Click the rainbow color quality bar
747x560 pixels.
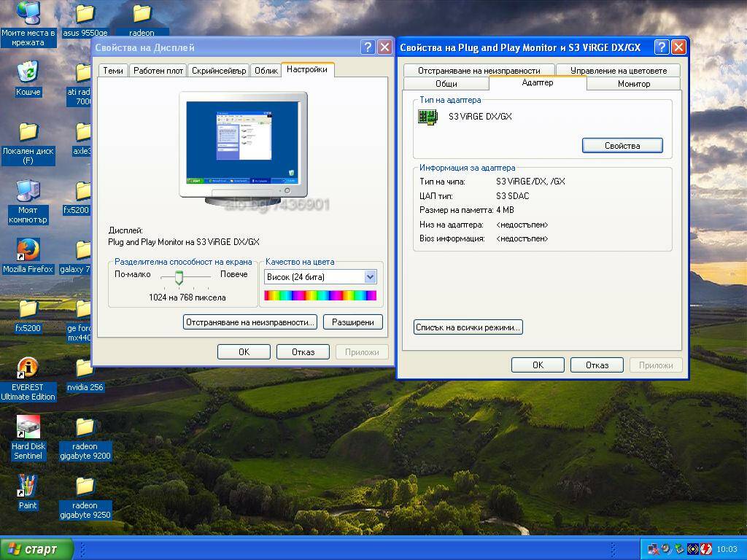(320, 296)
